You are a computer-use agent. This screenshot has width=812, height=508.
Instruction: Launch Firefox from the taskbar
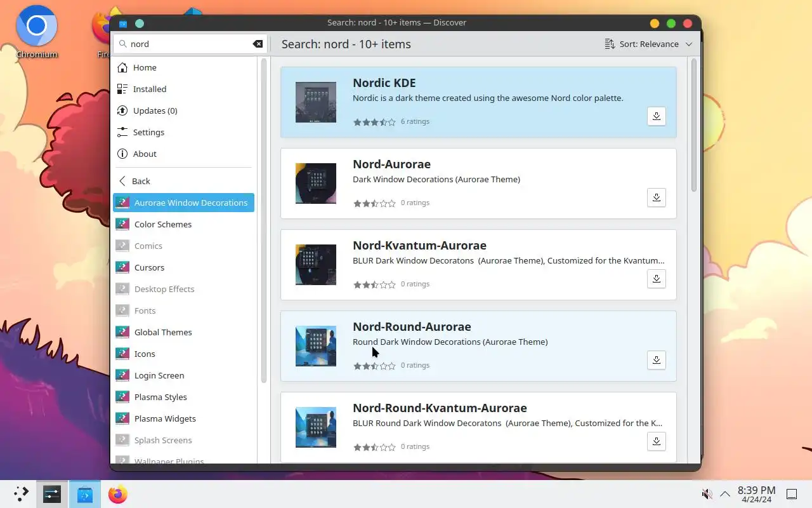click(x=117, y=494)
